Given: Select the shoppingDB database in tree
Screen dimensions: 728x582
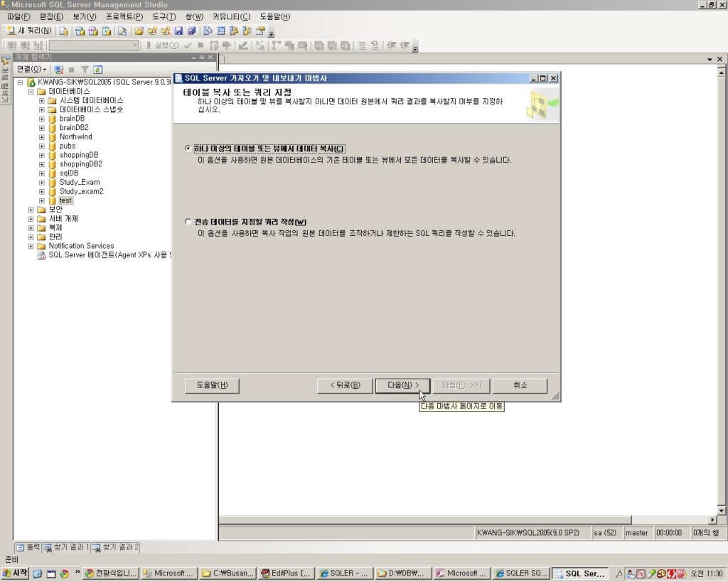Looking at the screenshot, I should coord(79,155).
